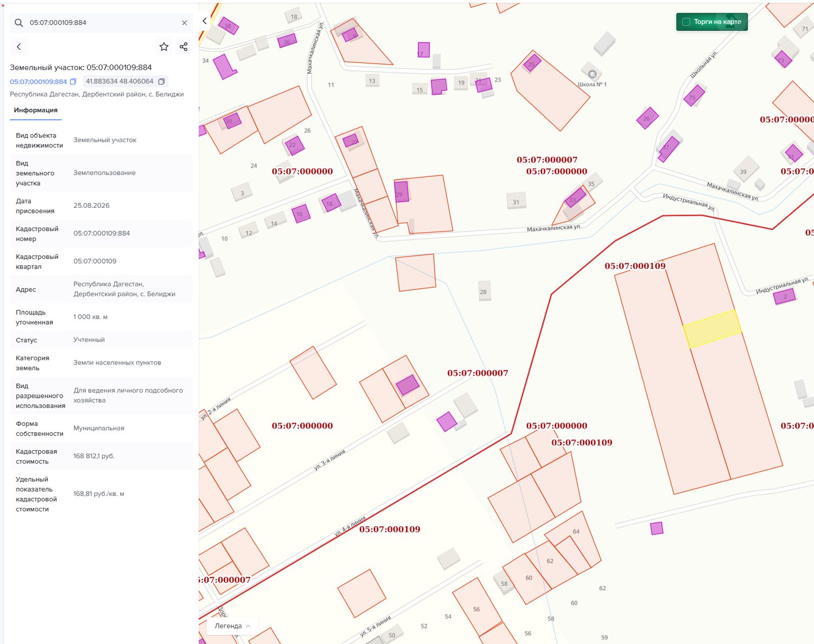Click the Для ведения личного подсобного хозяйства value
Viewport: 814px width, 644px height.
pyautogui.click(x=128, y=396)
